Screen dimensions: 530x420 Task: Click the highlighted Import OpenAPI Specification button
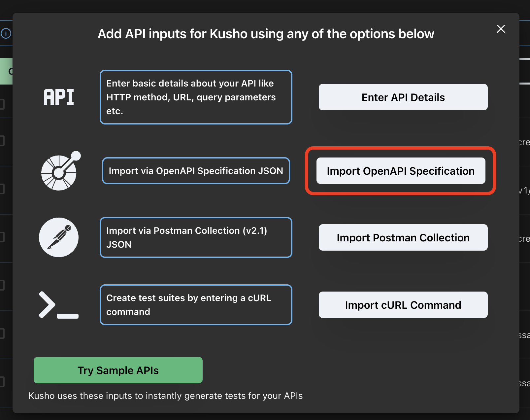[401, 171]
